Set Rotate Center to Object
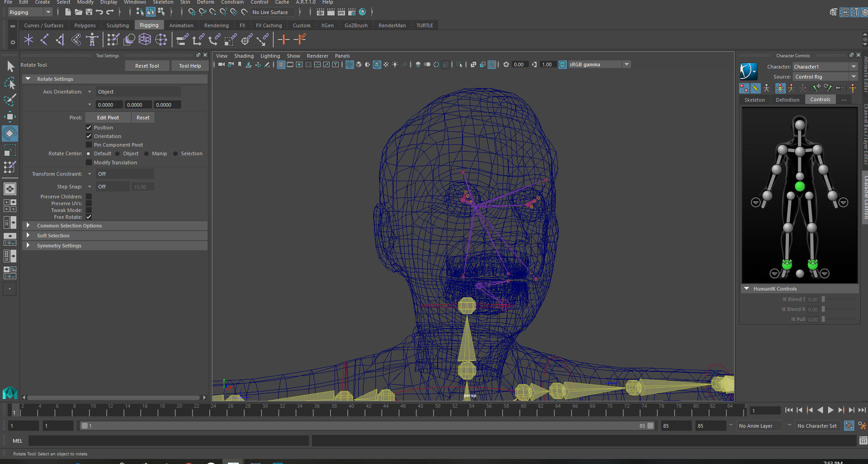This screenshot has width=868, height=464. pos(118,153)
